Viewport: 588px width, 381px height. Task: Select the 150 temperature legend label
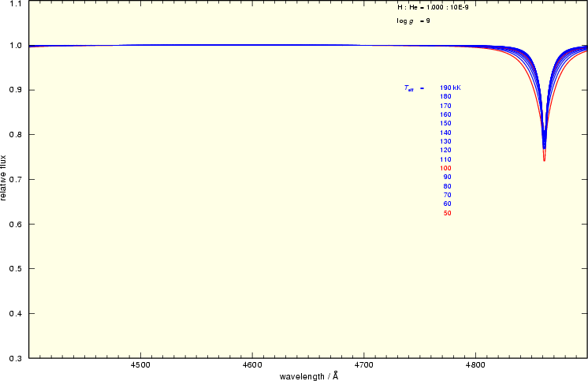(445, 123)
